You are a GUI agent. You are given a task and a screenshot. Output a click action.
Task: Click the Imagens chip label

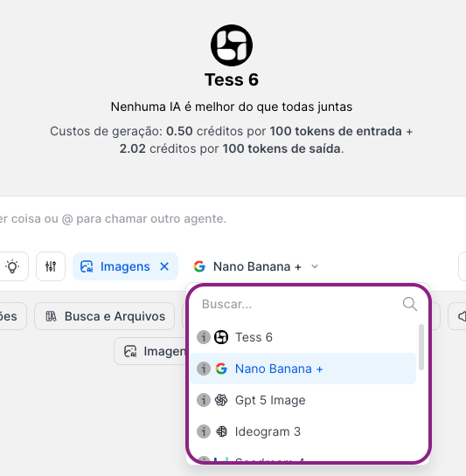(x=125, y=266)
